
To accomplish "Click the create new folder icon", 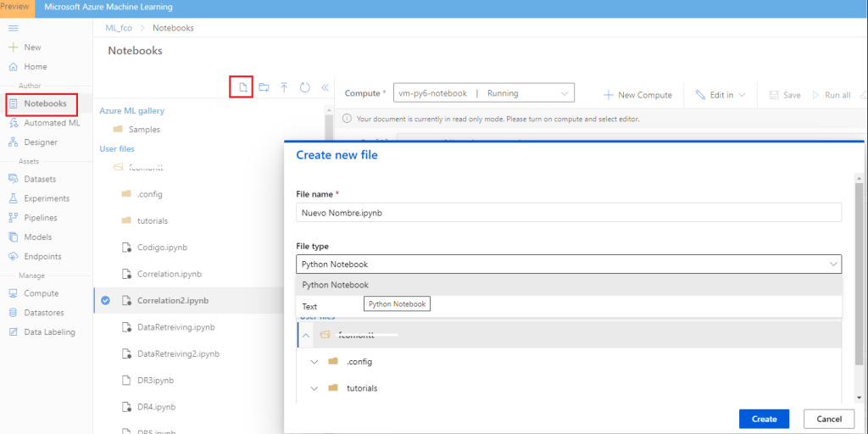I will 264,87.
